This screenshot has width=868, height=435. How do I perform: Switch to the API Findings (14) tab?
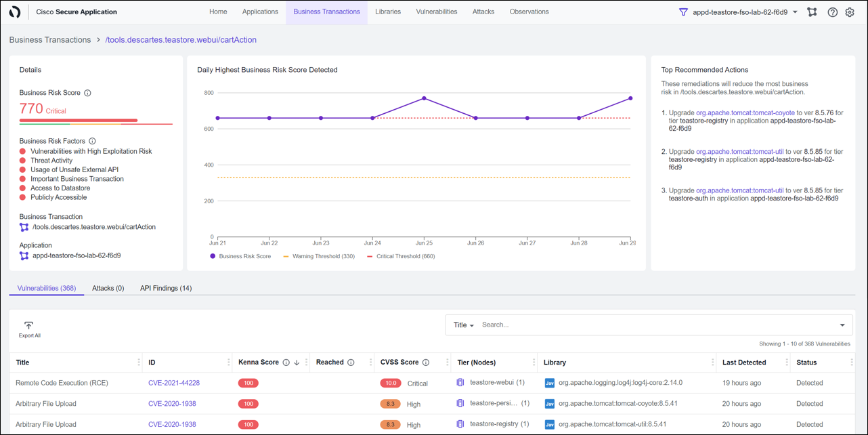(x=166, y=288)
